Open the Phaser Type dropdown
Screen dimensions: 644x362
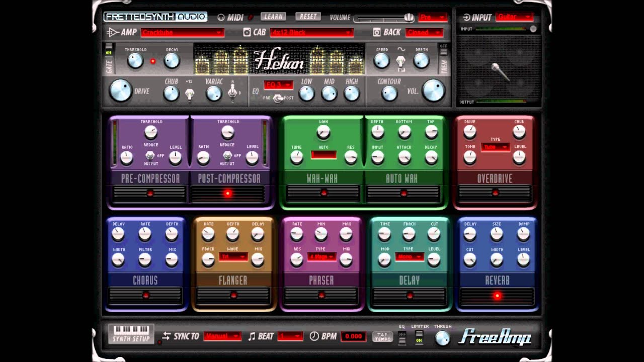pos(321,256)
